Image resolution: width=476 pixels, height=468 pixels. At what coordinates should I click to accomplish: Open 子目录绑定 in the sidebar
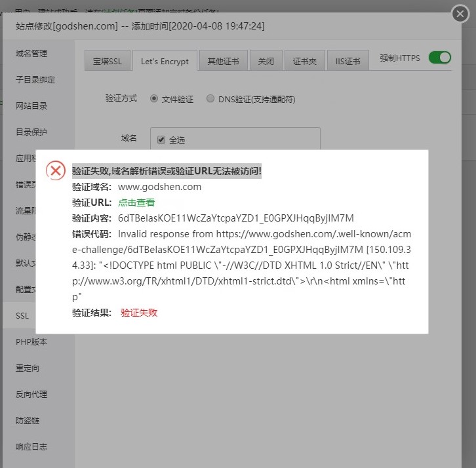coord(35,79)
